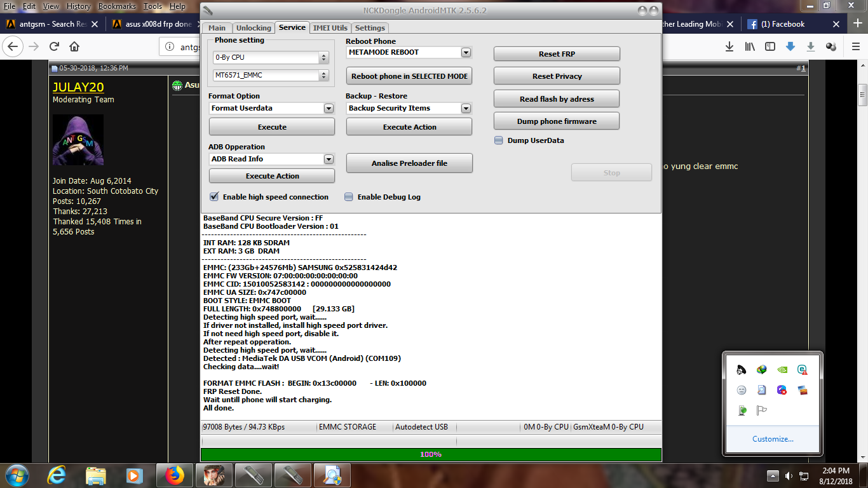
Task: Click the taskbar clock showing 2:04 PM
Action: click(x=836, y=475)
